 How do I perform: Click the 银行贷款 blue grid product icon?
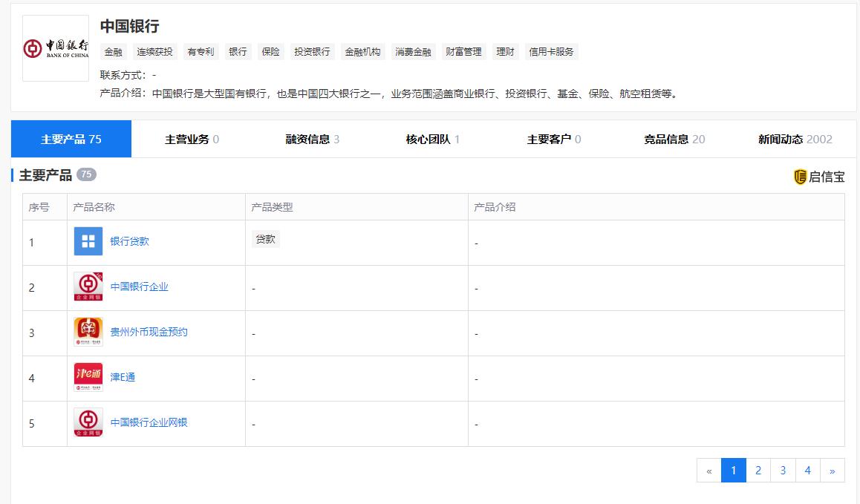(88, 241)
